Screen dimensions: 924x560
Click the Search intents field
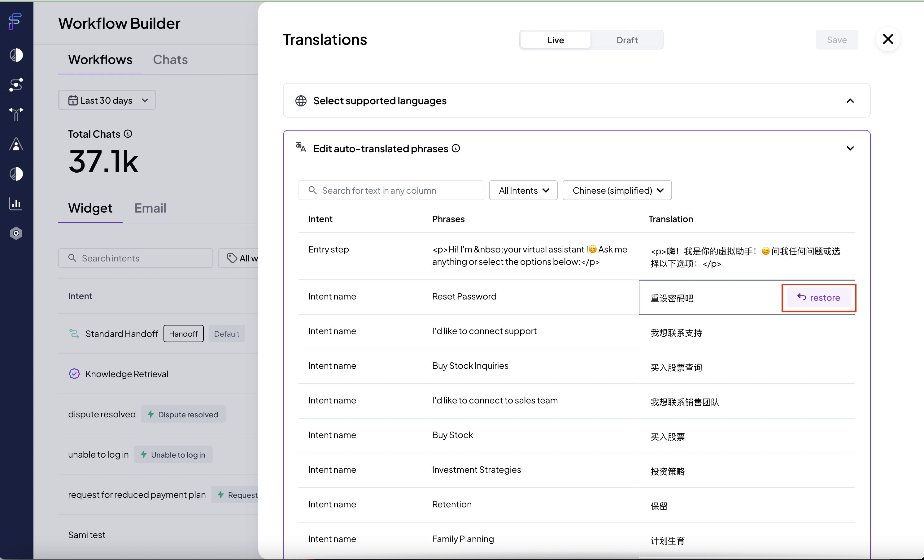tap(135, 258)
